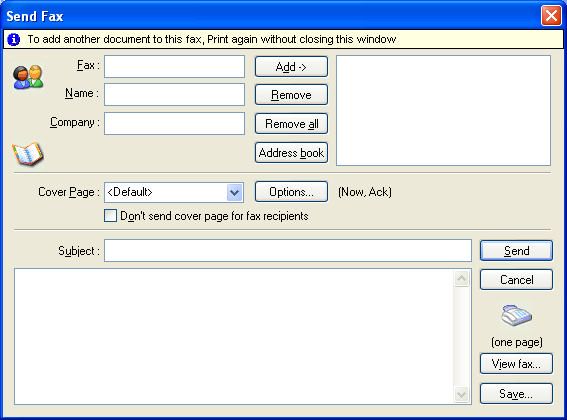Click the recipients people icon
Screen dimensions: 567x420
(x=28, y=77)
